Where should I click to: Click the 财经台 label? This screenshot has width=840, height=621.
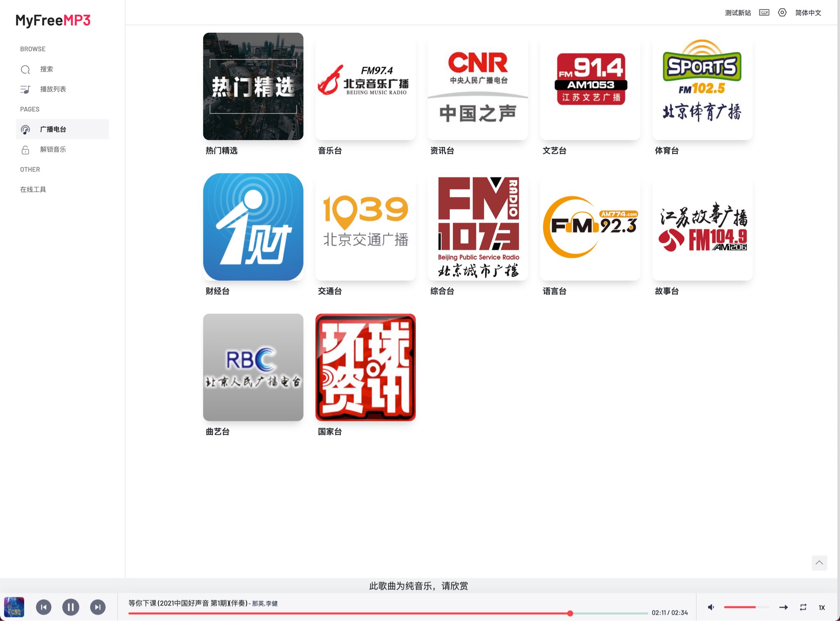point(217,291)
